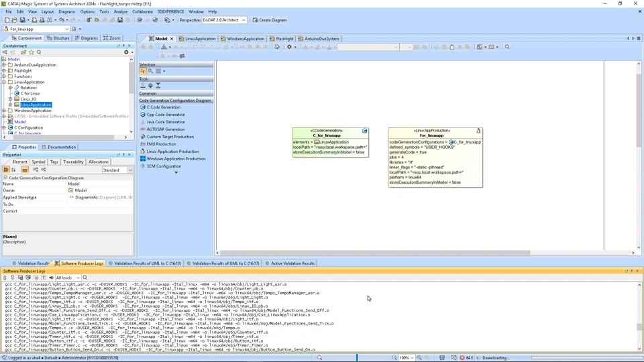Click the Name property value field Model
The height and width of the screenshot is (362, 644).
pyautogui.click(x=100, y=184)
